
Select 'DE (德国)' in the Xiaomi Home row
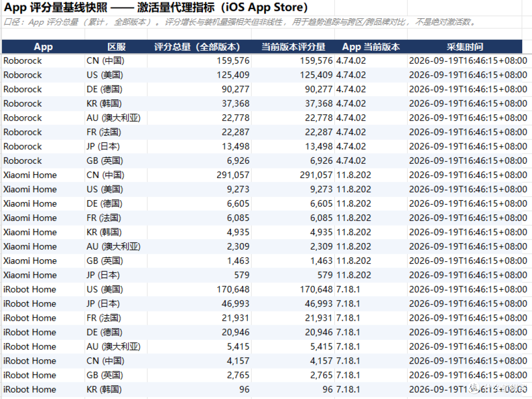pyautogui.click(x=104, y=203)
